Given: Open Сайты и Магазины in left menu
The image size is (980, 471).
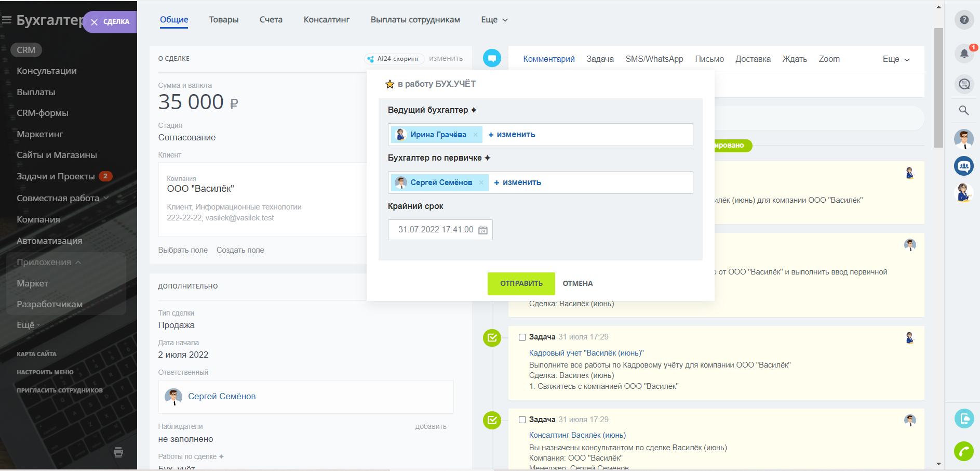Looking at the screenshot, I should pos(57,155).
